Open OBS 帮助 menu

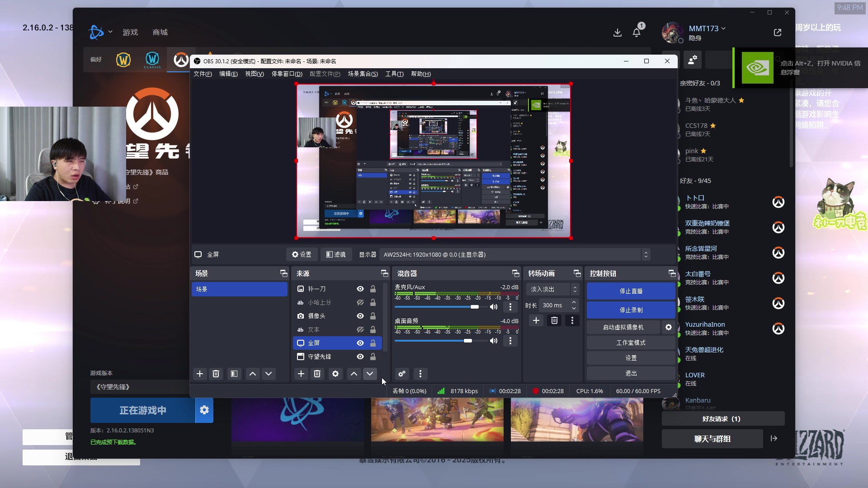420,74
